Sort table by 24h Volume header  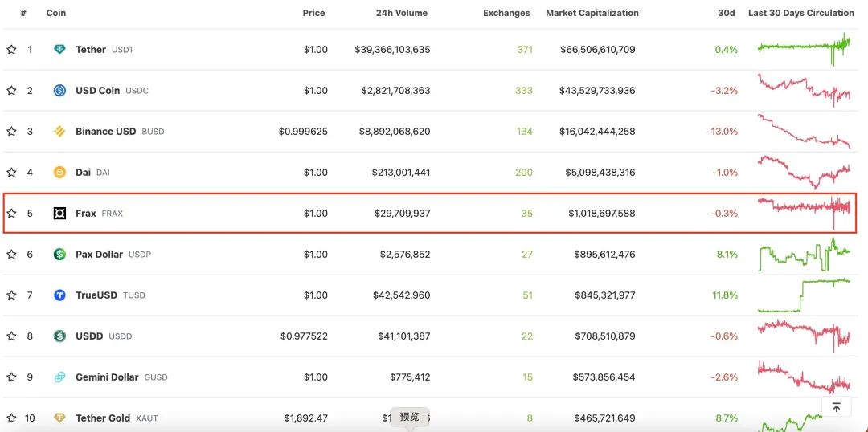coord(401,13)
